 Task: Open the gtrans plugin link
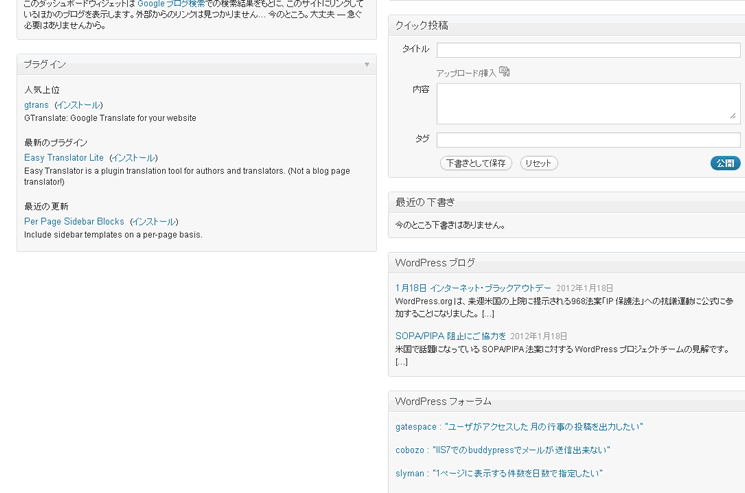[x=36, y=105]
